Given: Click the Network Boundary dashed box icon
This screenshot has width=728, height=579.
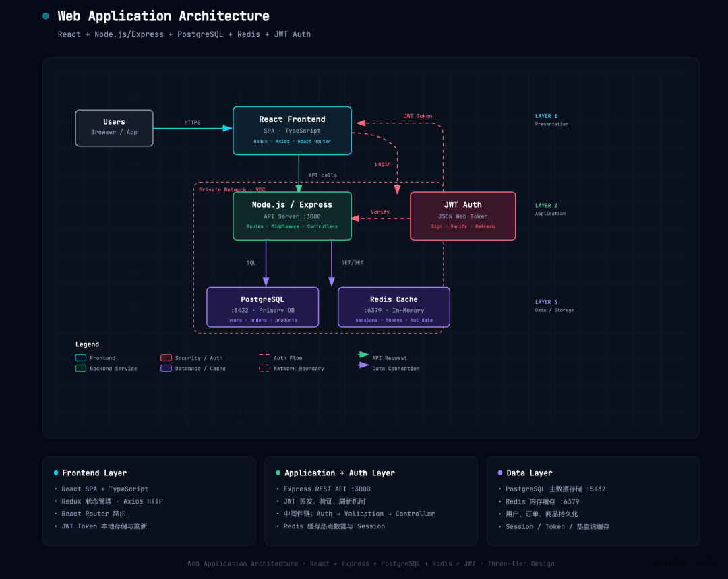Looking at the screenshot, I should [x=264, y=369].
